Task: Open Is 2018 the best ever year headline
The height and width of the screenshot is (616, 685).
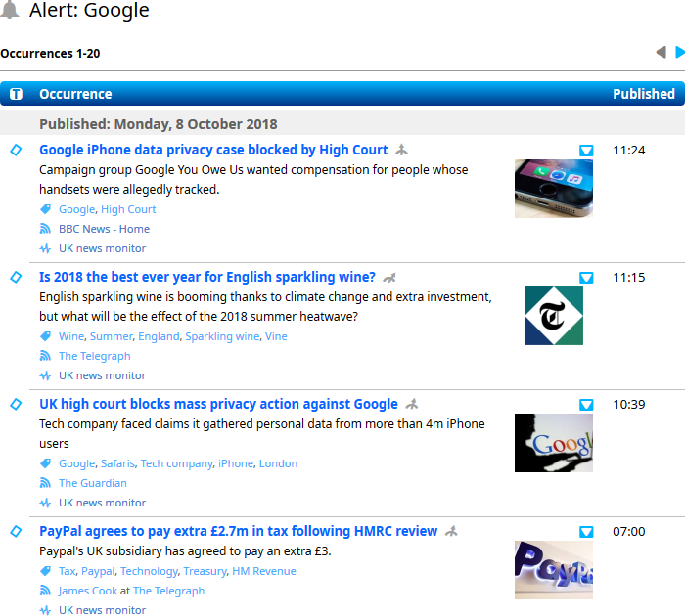Action: click(x=207, y=277)
